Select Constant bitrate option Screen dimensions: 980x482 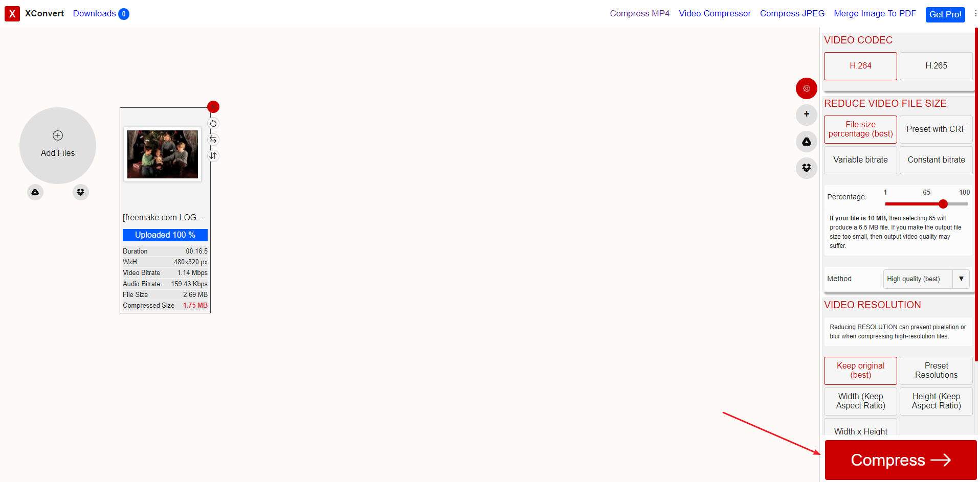[x=936, y=160]
